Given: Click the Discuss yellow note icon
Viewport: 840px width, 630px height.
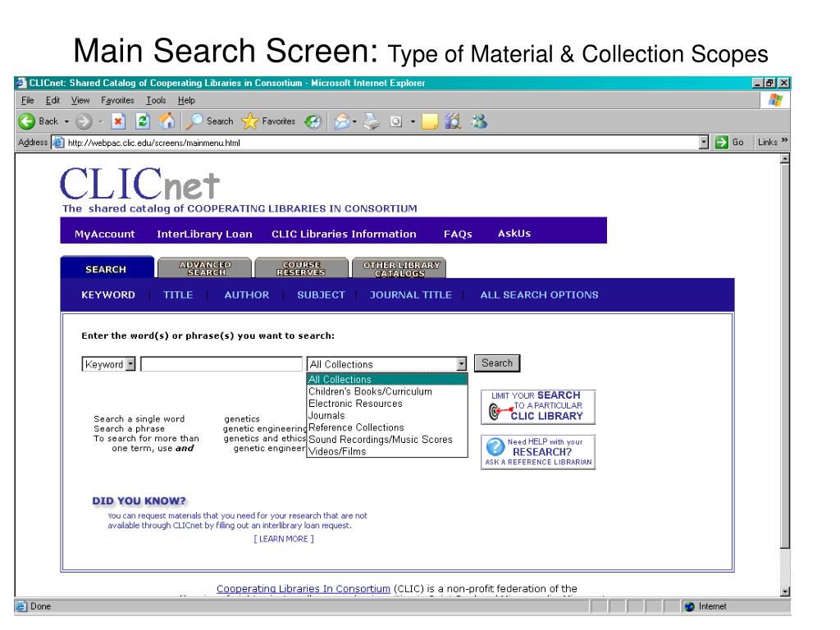Looking at the screenshot, I should [430, 121].
